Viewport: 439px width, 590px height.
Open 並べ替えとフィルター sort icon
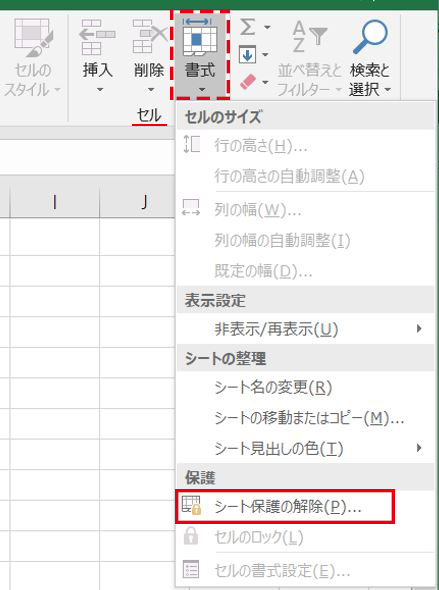pos(309,37)
